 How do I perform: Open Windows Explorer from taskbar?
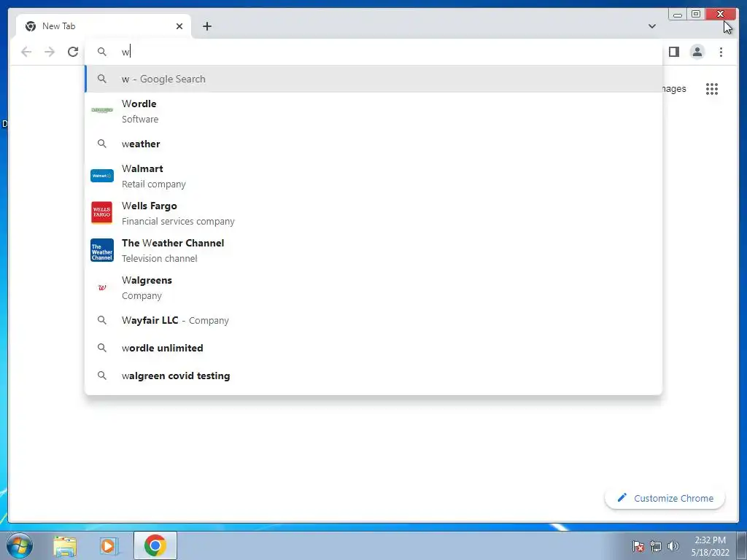65,545
